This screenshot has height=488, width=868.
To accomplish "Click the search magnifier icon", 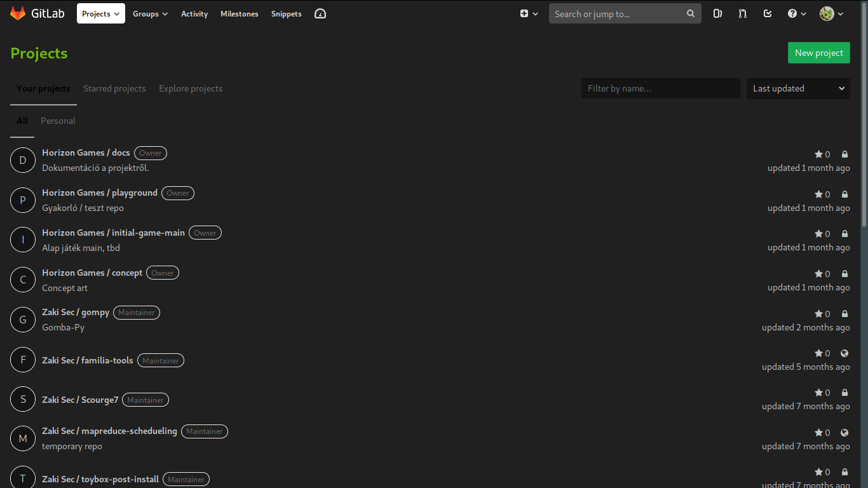I will pos(690,13).
